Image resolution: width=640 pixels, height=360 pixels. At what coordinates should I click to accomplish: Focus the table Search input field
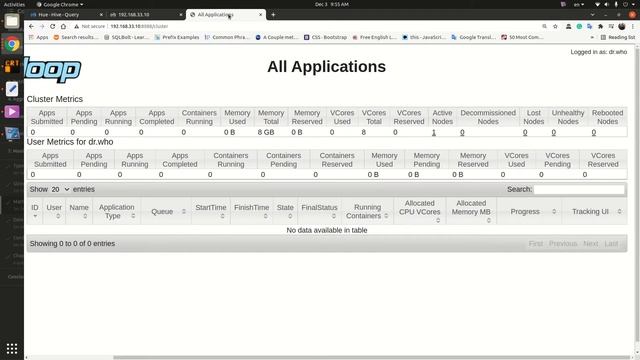point(579,189)
